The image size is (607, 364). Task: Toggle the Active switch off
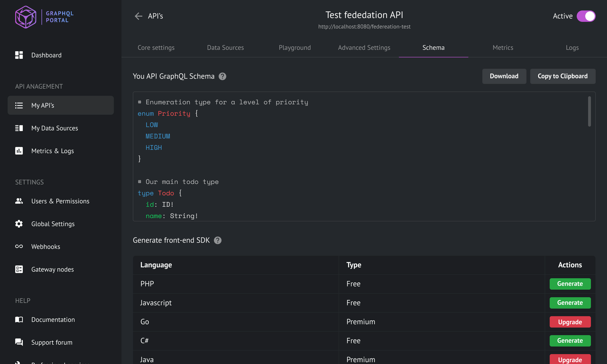click(x=586, y=16)
